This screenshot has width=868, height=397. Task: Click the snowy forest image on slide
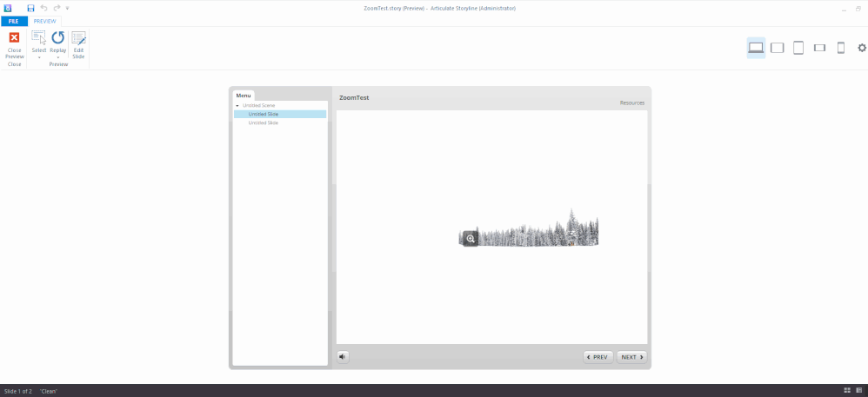(529, 228)
